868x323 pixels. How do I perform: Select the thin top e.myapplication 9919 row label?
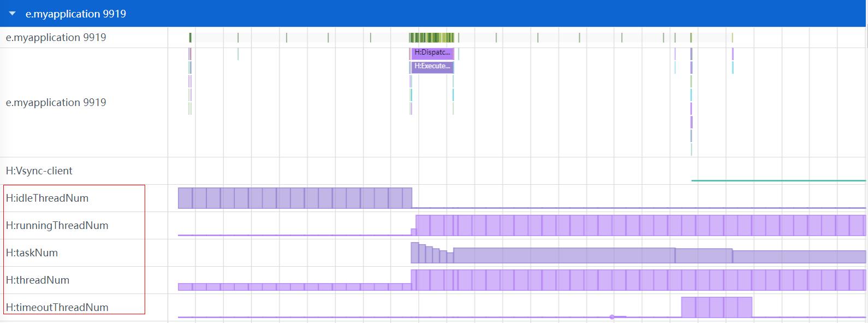pos(56,38)
